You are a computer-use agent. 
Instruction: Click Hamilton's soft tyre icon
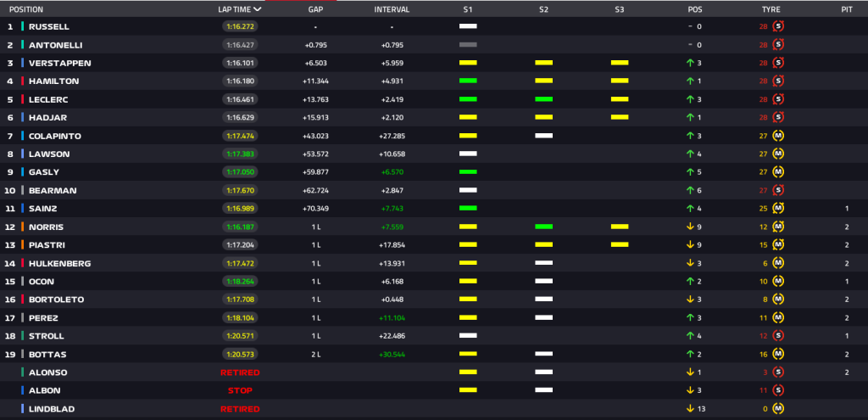click(x=778, y=81)
